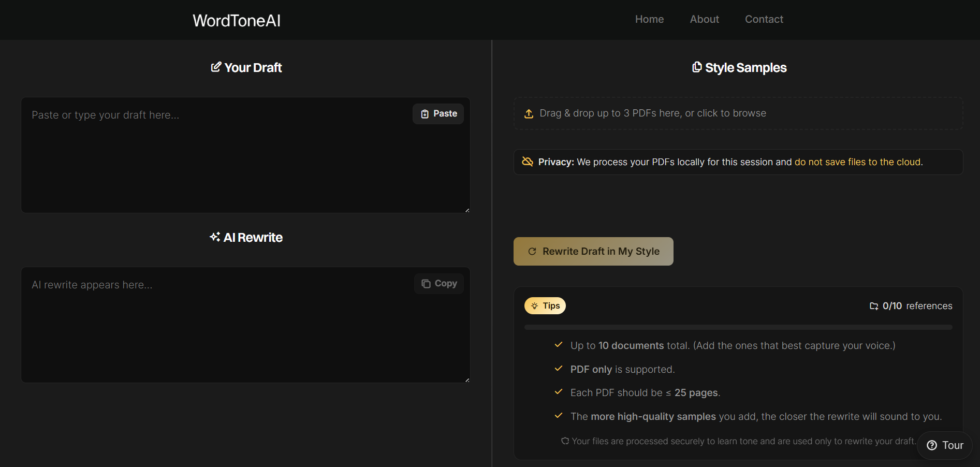The width and height of the screenshot is (980, 467).
Task: Start the Tour
Action: coord(944,445)
